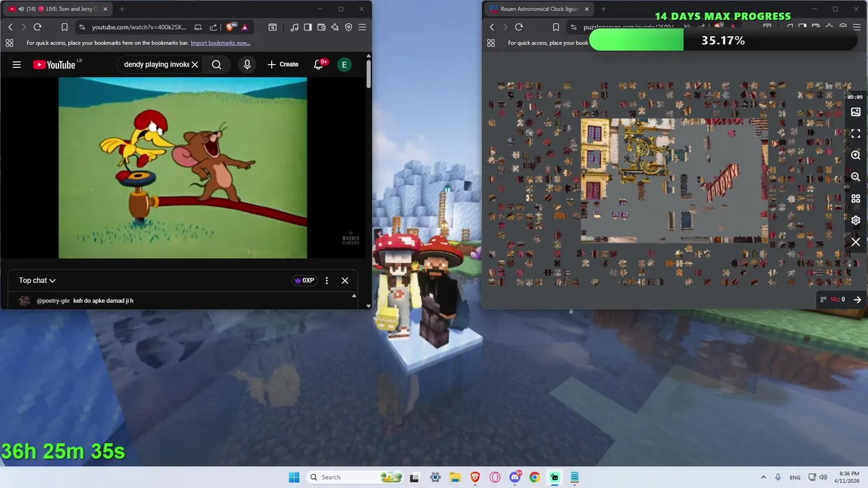This screenshot has width=868, height=488.
Task: Open the Brave VPN shield icon
Action: (x=349, y=27)
